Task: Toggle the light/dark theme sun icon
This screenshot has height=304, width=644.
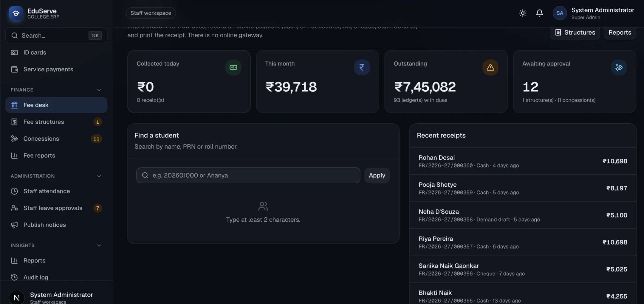Action: (x=522, y=13)
